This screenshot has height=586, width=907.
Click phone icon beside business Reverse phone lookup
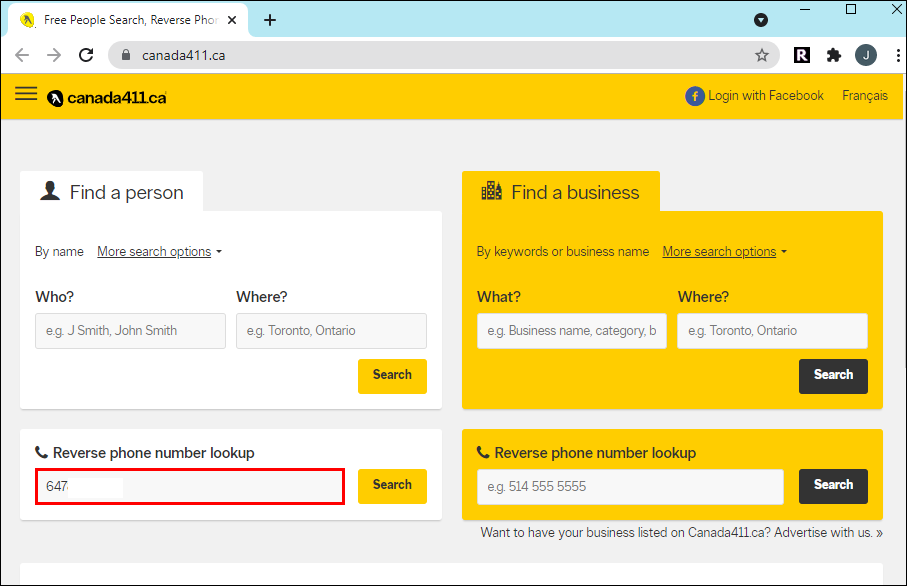pyautogui.click(x=482, y=452)
